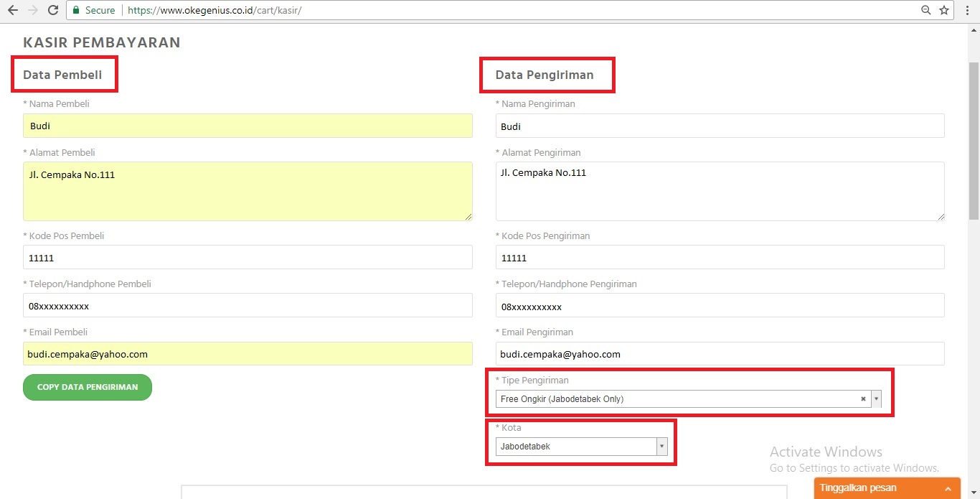Open the Chrome three-dot menu
Viewport: 980px width, 499px height.
(x=967, y=10)
